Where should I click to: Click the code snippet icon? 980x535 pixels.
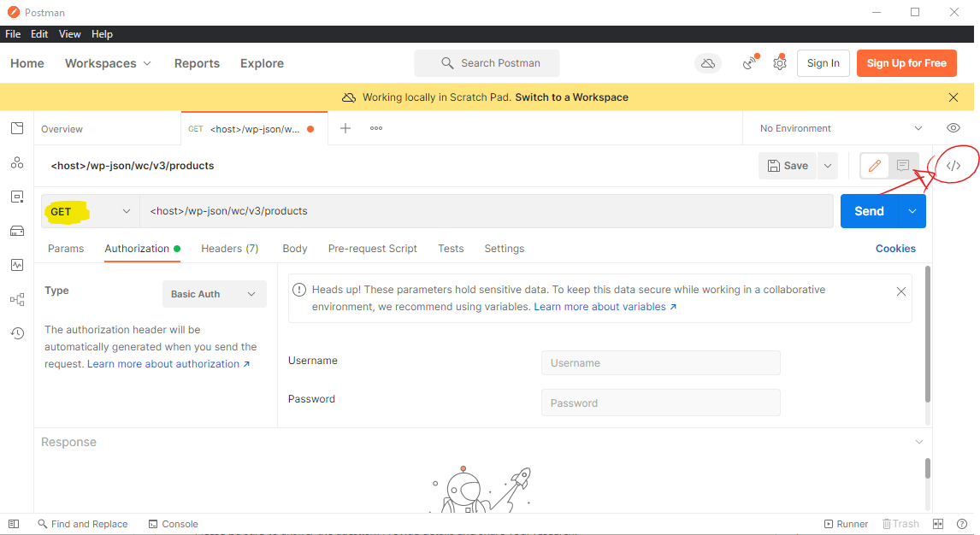click(x=953, y=166)
